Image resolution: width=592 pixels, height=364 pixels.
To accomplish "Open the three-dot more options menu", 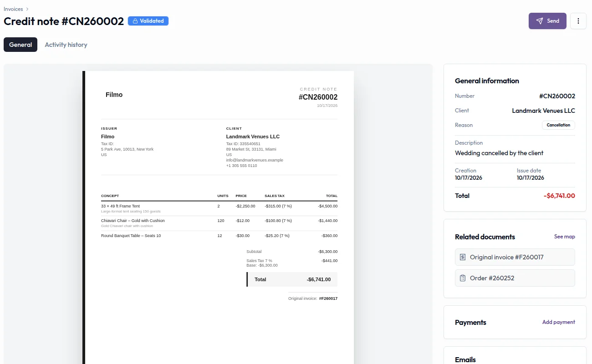I will click(x=578, y=21).
